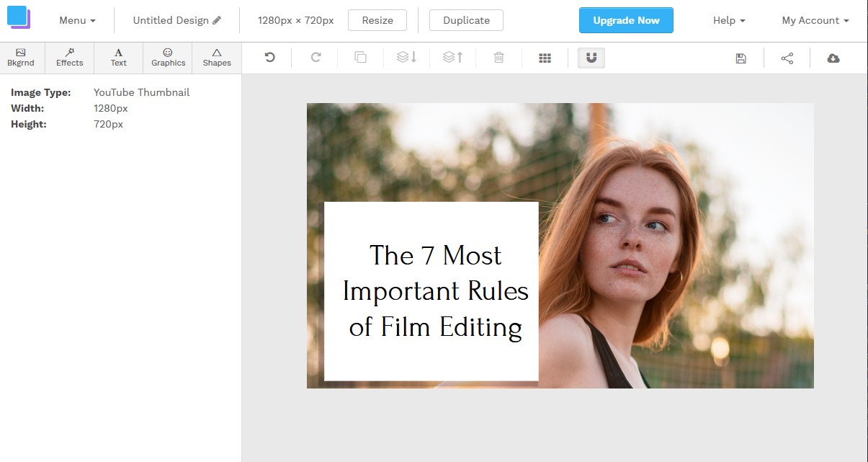Viewport: 868px width, 462px height.
Task: Select the Graphics tab
Action: click(168, 58)
